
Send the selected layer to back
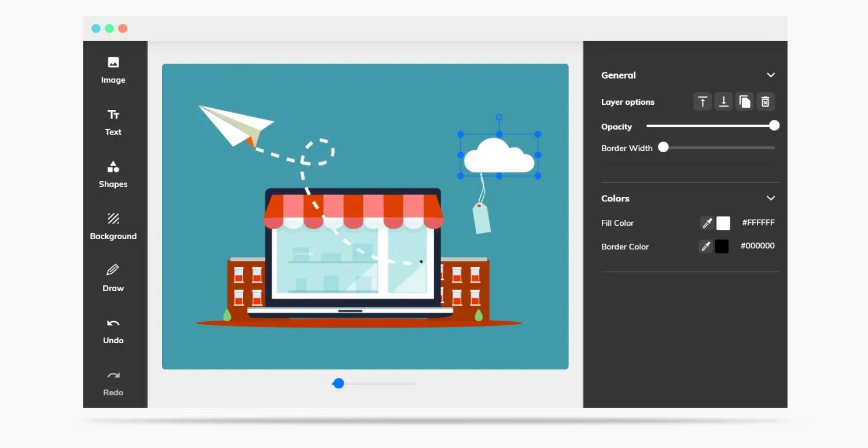723,101
